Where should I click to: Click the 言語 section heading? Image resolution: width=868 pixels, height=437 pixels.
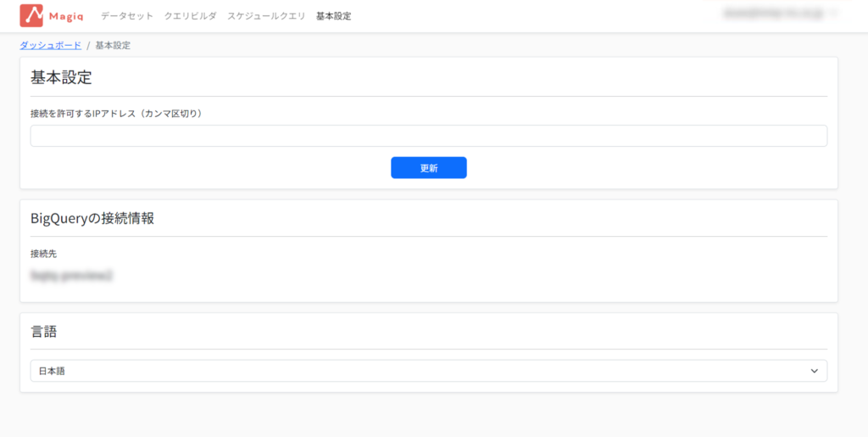click(x=43, y=332)
